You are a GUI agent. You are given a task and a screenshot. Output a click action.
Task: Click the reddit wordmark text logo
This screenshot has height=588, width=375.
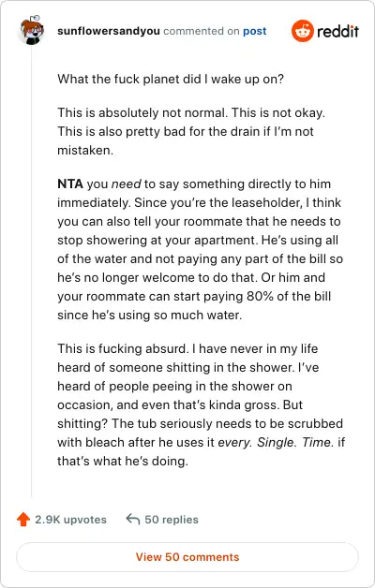[x=337, y=31]
